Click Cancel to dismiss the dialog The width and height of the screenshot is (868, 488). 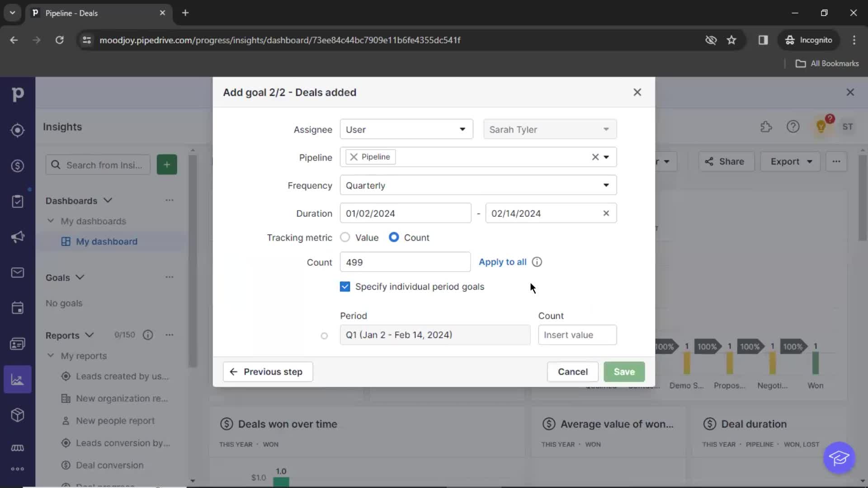tap(572, 371)
